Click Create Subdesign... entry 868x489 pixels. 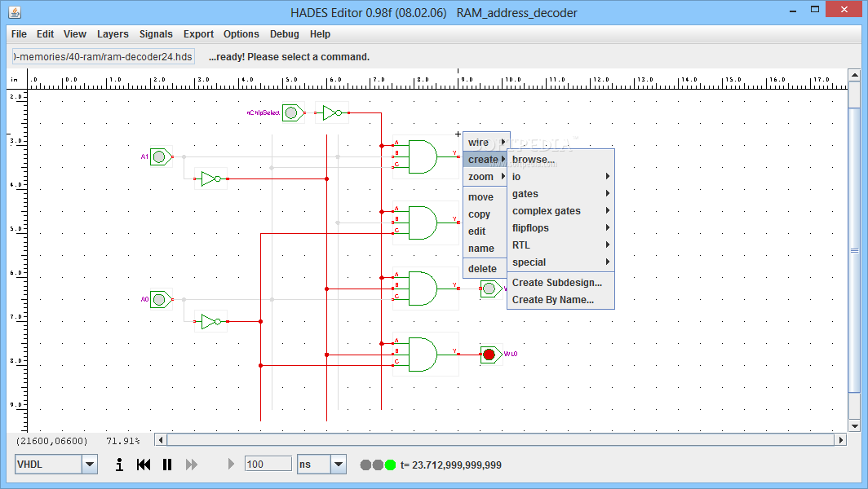tap(560, 282)
